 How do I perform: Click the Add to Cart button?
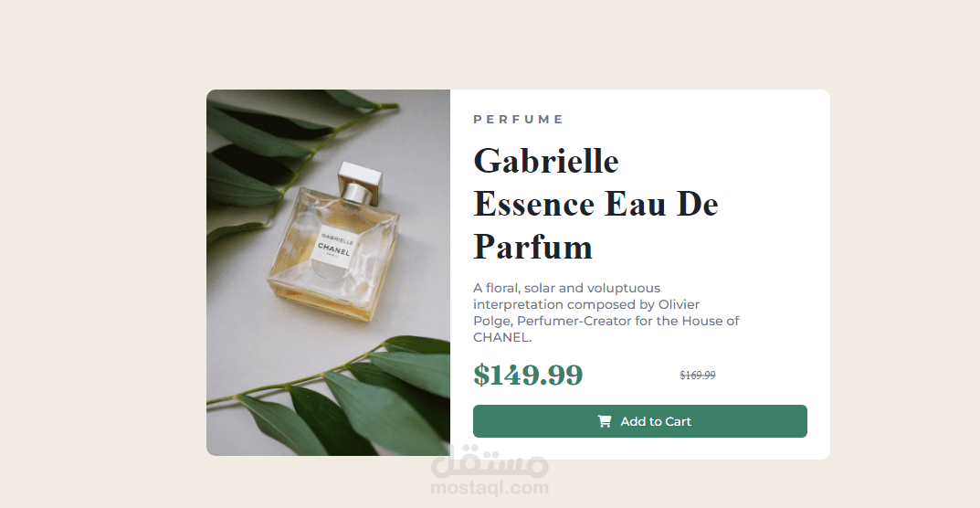640,421
